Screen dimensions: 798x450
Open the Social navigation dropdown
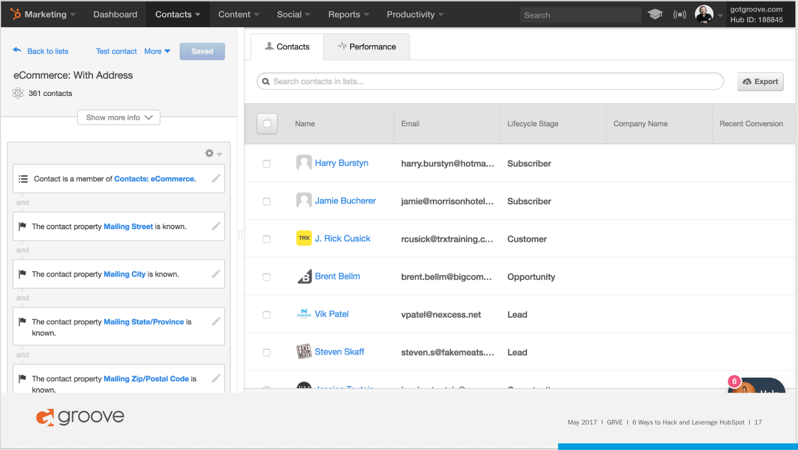[293, 14]
